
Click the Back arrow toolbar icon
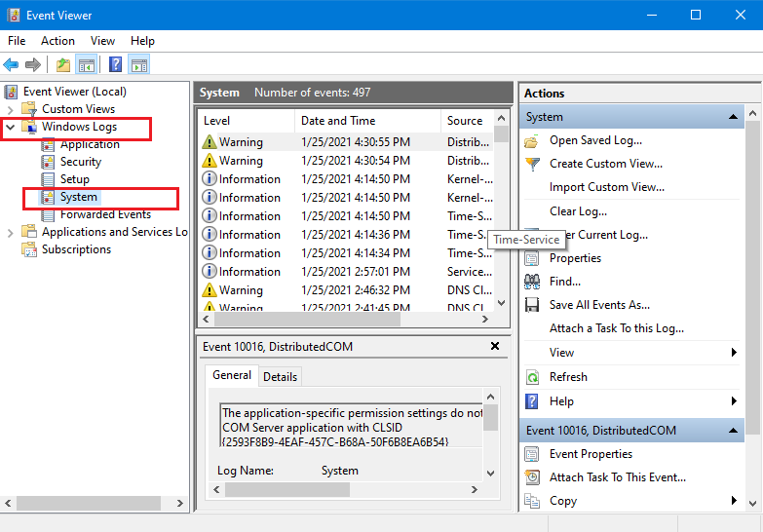12,65
